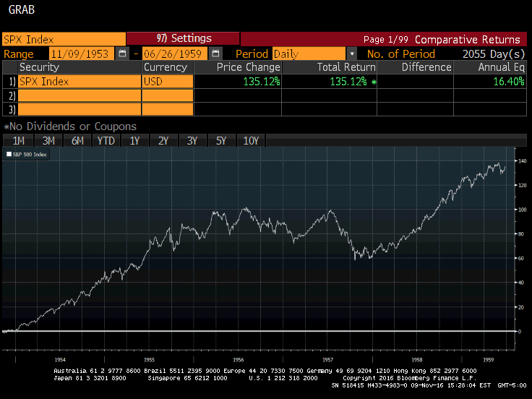Click the SPX Index ticker input box
Screen dimensions: 532x399
click(64, 39)
